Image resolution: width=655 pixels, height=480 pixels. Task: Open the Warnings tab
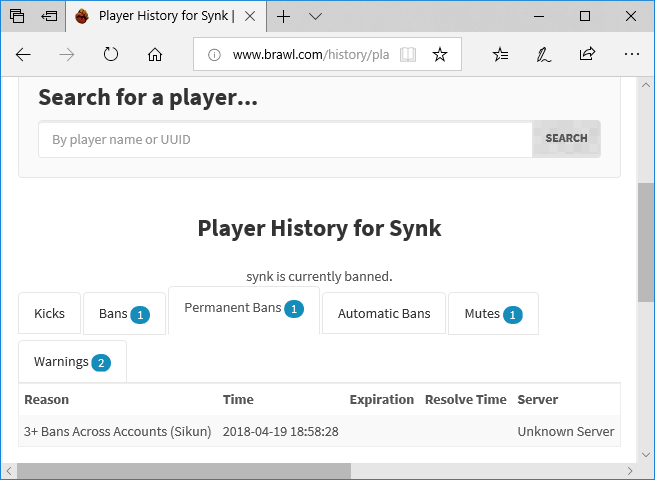click(72, 361)
